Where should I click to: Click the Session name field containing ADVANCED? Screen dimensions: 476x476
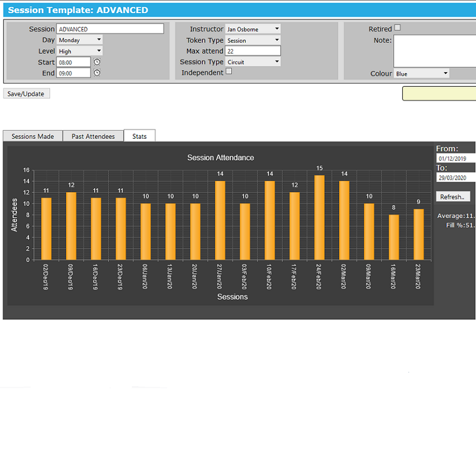109,29
